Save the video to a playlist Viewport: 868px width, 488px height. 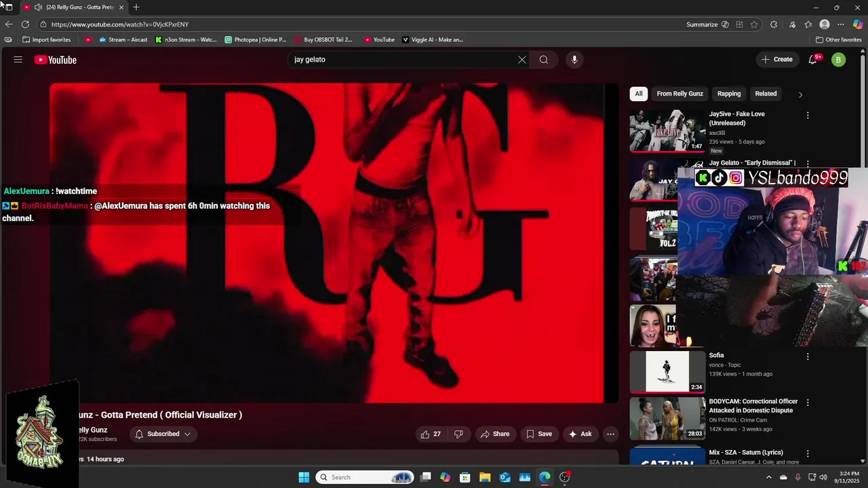pos(538,434)
